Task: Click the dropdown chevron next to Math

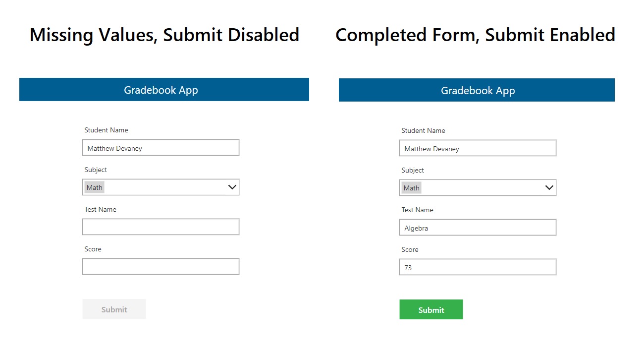Action: tap(231, 187)
